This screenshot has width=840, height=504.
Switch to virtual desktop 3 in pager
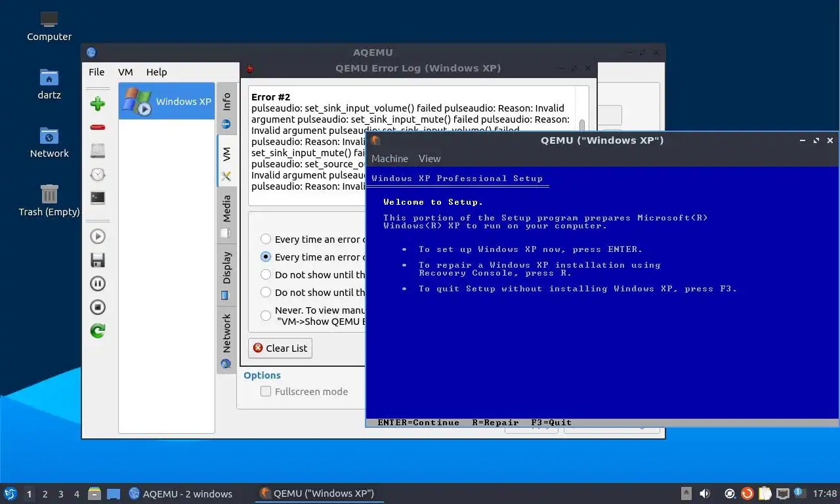(x=60, y=494)
